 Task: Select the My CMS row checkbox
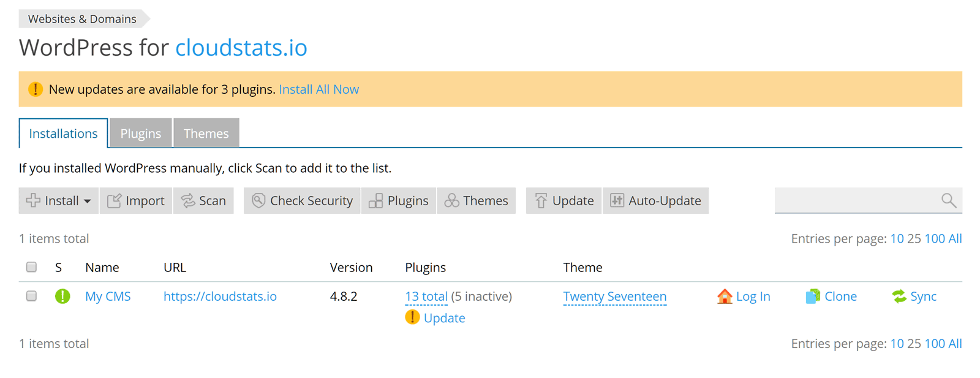tap(31, 296)
